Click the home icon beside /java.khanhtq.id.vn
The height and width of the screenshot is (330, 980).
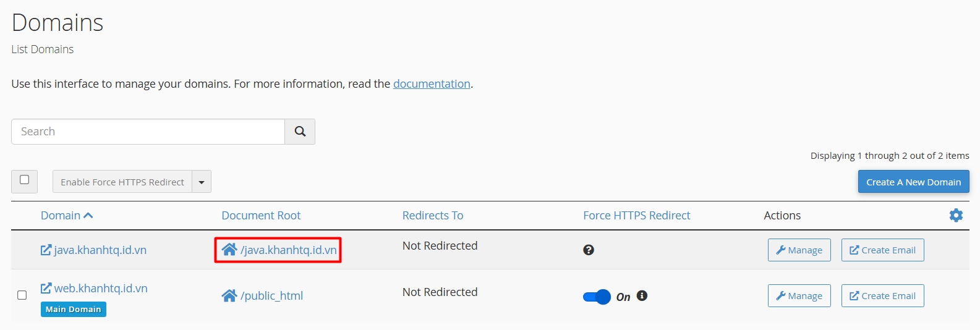229,250
